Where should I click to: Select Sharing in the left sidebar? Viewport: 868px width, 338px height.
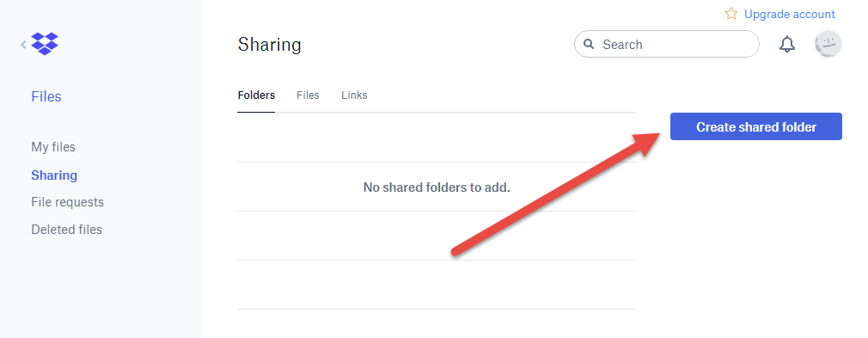[x=54, y=175]
